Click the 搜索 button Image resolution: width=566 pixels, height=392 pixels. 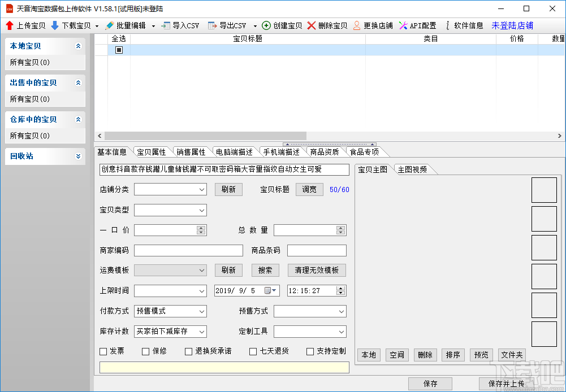pos(265,270)
